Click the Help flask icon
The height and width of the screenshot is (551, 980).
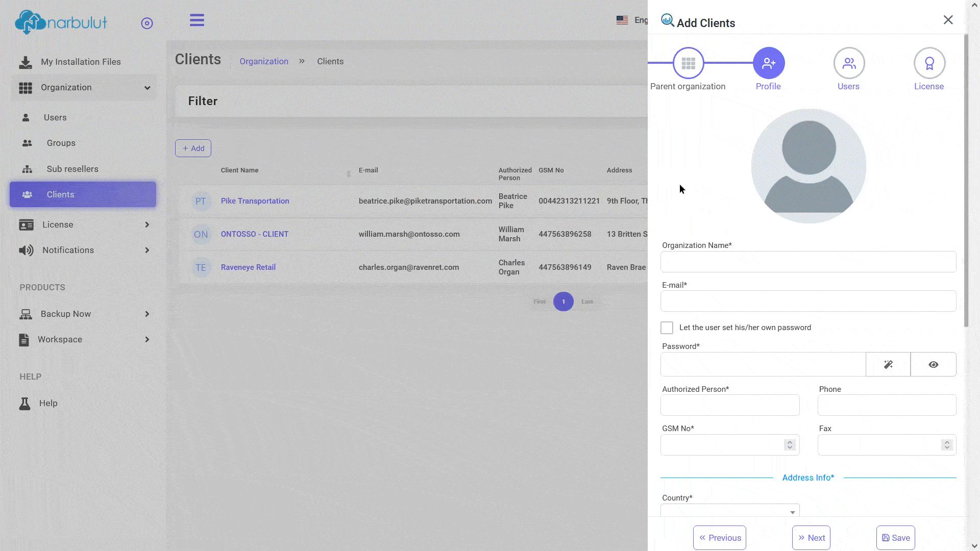(24, 404)
